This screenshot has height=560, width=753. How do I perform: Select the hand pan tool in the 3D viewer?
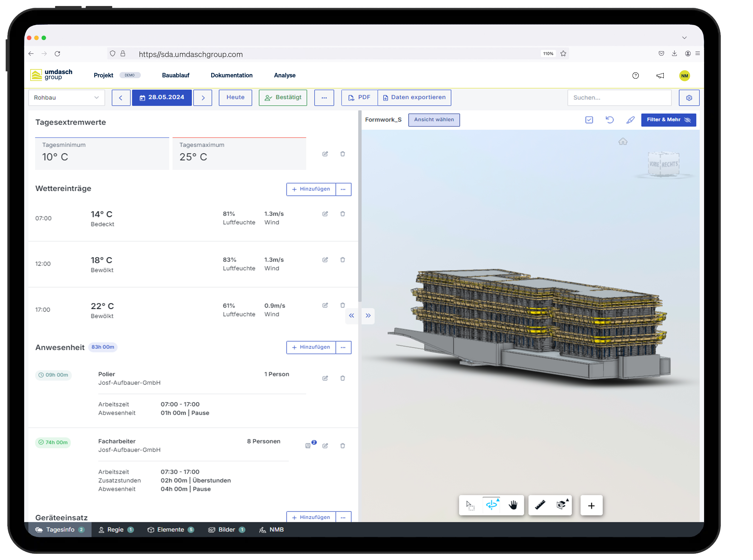(x=513, y=505)
